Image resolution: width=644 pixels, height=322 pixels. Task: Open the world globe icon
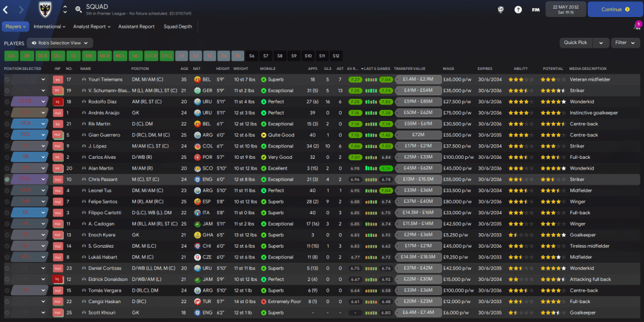[500, 9]
